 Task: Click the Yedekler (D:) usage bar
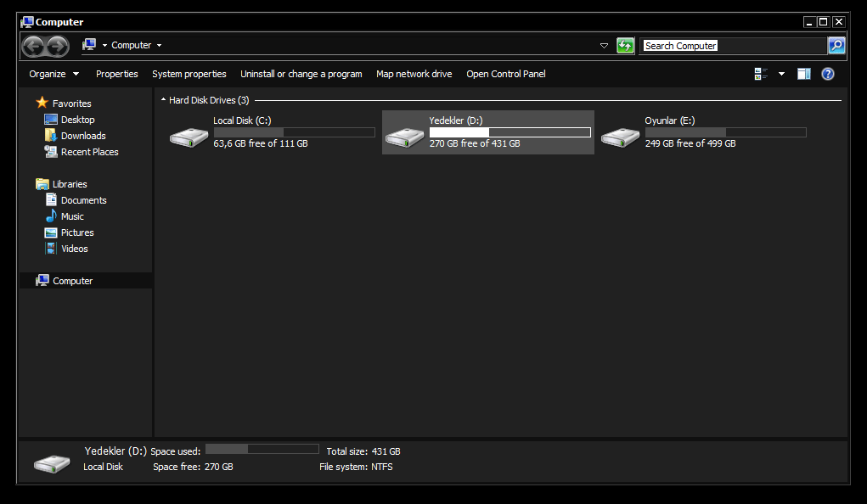click(x=510, y=132)
